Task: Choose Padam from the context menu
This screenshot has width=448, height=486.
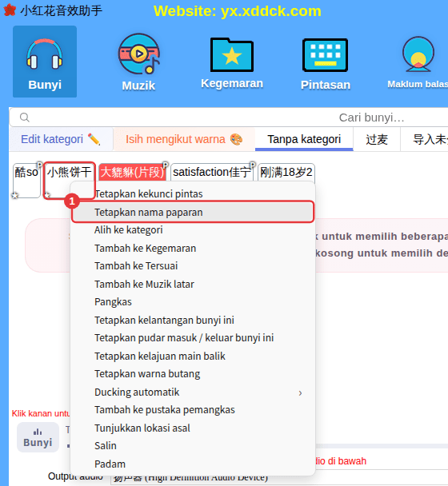Action: (193, 464)
